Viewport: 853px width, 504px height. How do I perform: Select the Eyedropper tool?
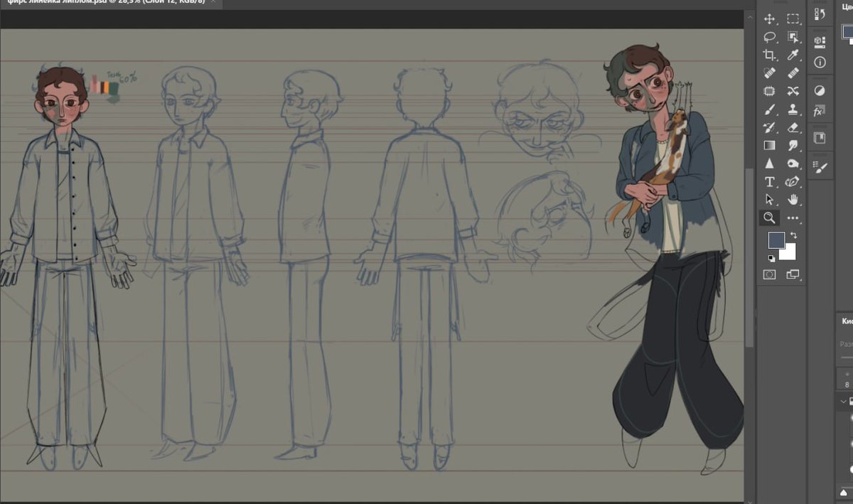[x=793, y=55]
